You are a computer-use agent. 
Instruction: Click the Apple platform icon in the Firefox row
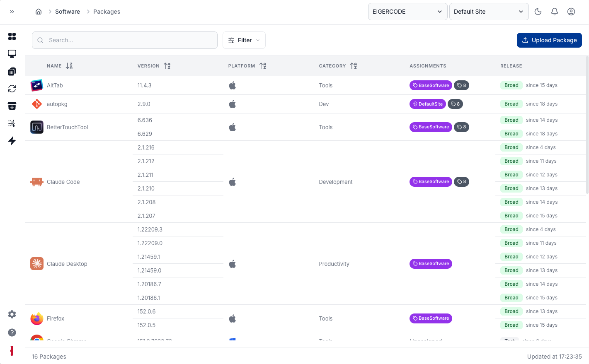click(233, 318)
